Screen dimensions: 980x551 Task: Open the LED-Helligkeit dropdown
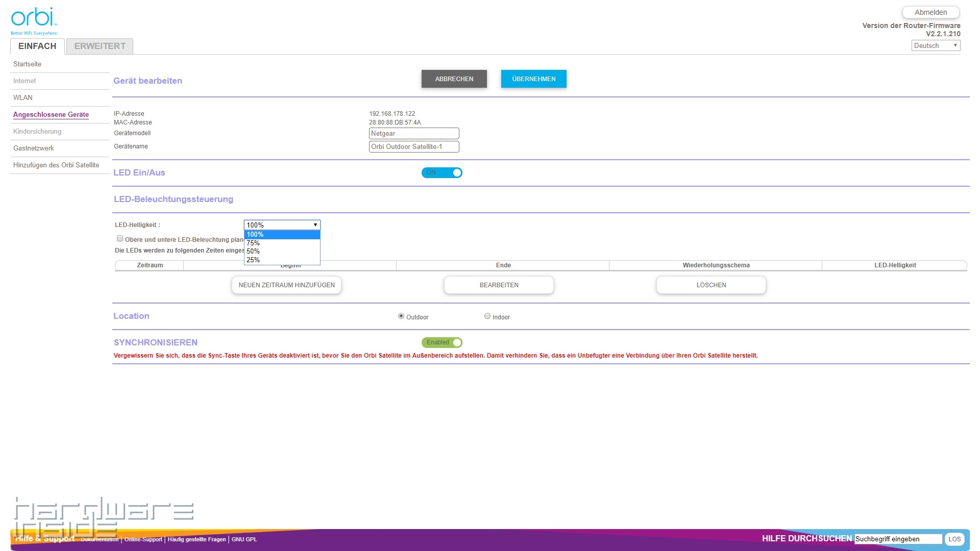(282, 225)
